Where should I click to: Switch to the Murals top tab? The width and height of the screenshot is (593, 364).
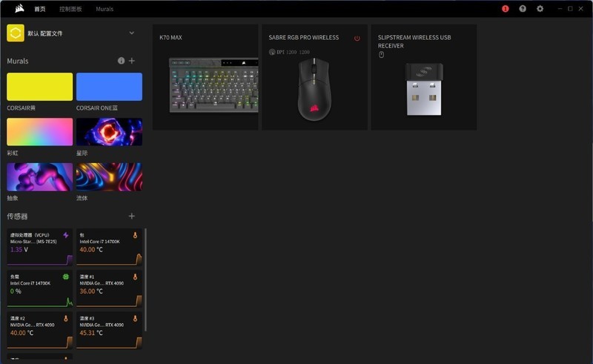click(x=105, y=9)
